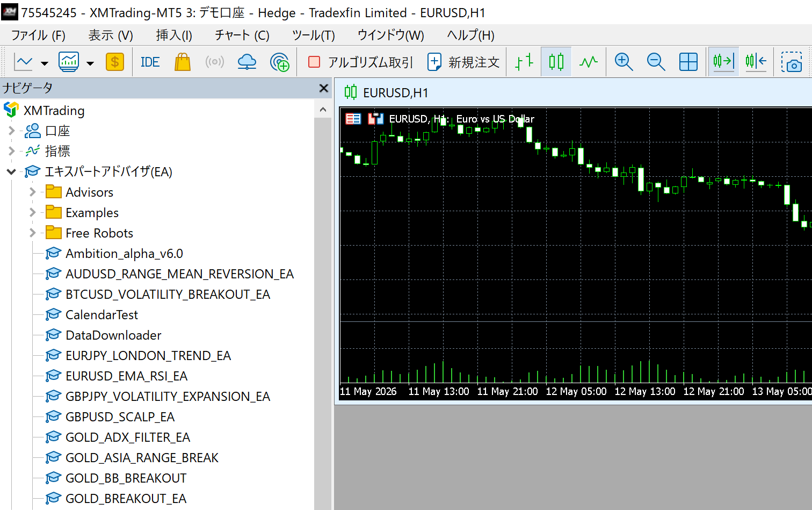812x510 pixels.
Task: Click the target icon with green plus
Action: click(280, 62)
